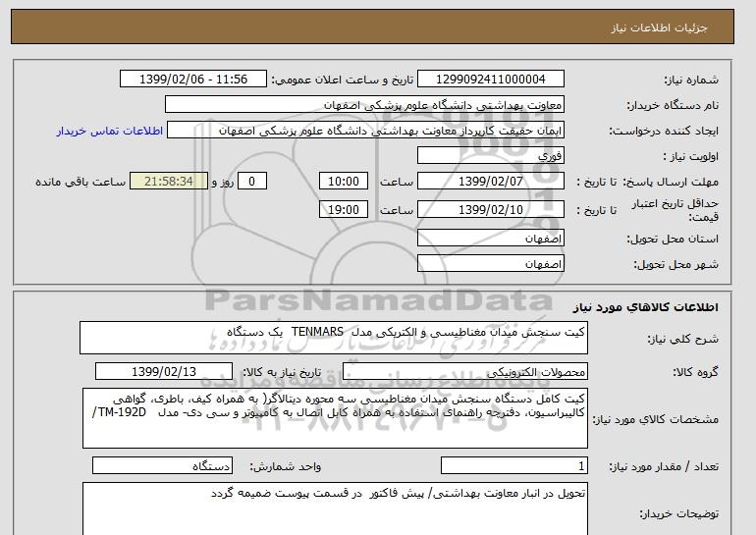Click response deadline date 1399/02/07

[x=490, y=182]
